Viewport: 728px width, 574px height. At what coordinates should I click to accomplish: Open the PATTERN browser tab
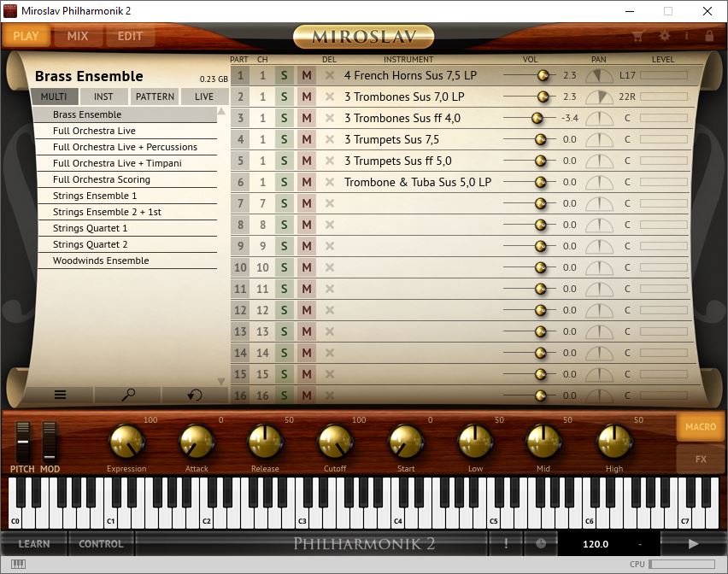click(x=155, y=97)
